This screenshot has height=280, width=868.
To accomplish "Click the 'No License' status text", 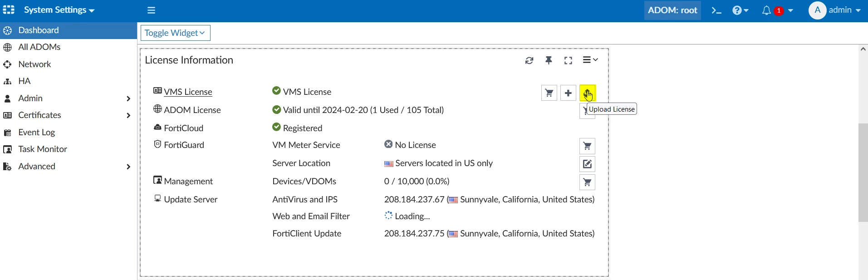I will (415, 145).
